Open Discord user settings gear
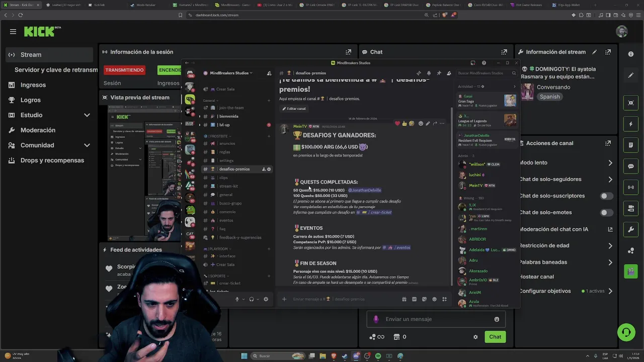644x362 pixels. tap(266, 299)
